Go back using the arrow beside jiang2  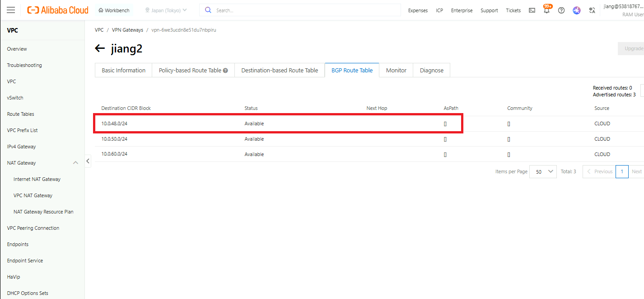click(x=100, y=48)
